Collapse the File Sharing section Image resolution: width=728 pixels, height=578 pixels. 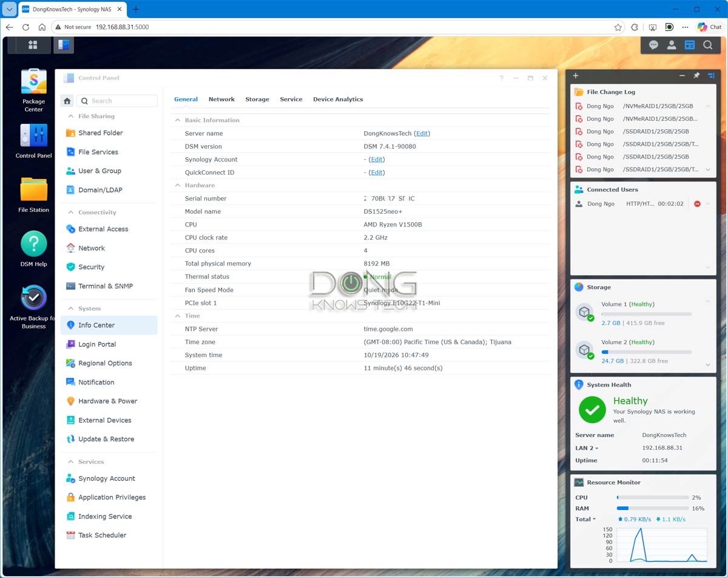click(70, 116)
